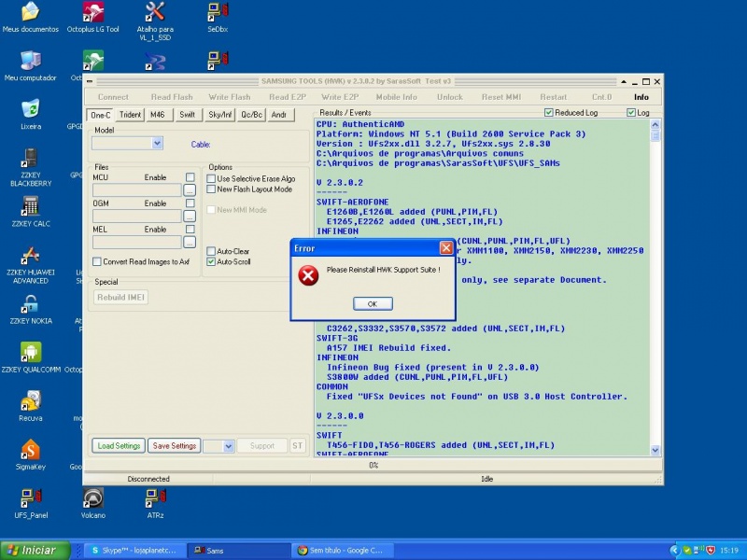Check Use Selective Erase Algo
Viewport: 747px width, 560px height.
[211, 178]
